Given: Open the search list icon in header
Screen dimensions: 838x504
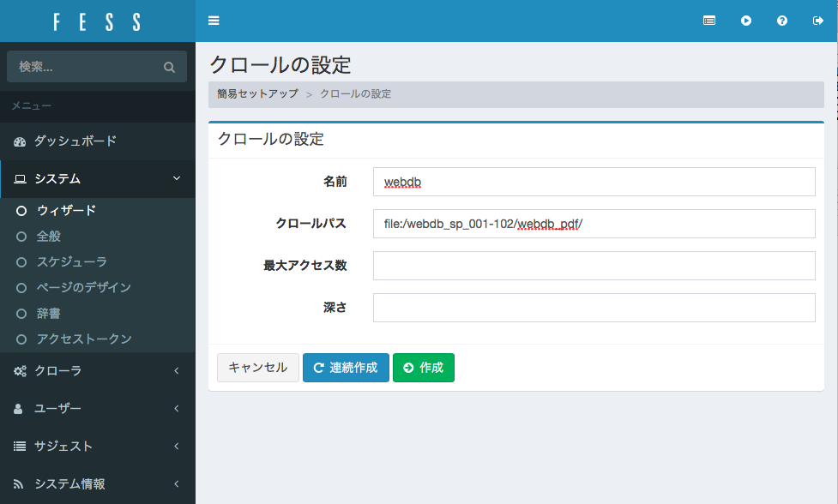Looking at the screenshot, I should (x=709, y=21).
